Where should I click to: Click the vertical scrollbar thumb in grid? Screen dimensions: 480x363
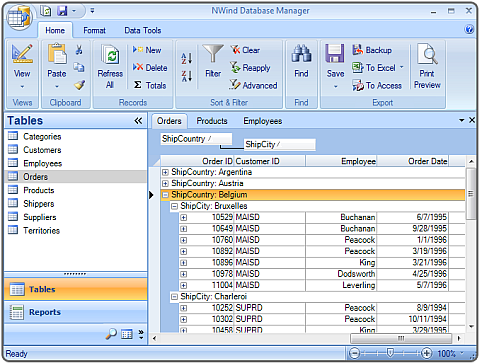click(x=471, y=194)
